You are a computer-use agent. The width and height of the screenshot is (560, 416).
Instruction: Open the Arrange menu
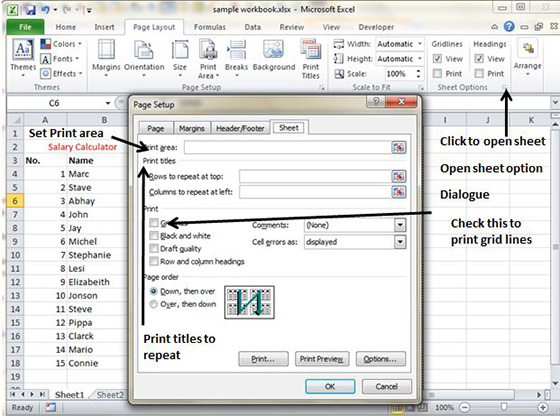[528, 57]
